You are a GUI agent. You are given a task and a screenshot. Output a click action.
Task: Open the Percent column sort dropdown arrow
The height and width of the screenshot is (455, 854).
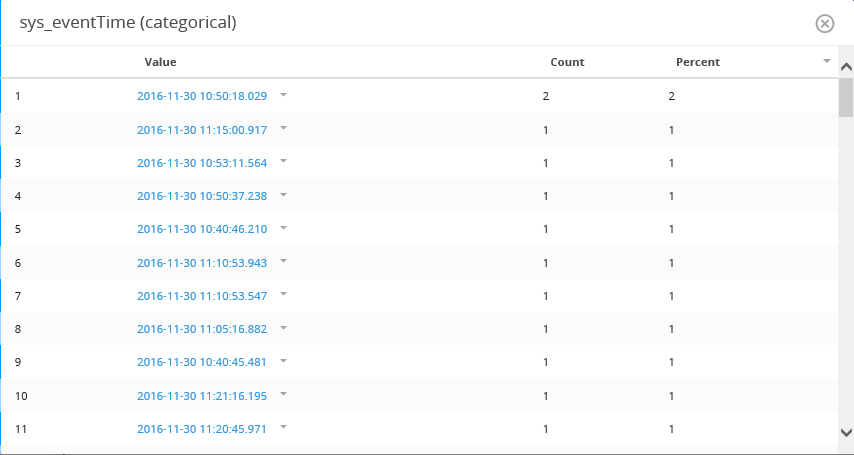(827, 61)
